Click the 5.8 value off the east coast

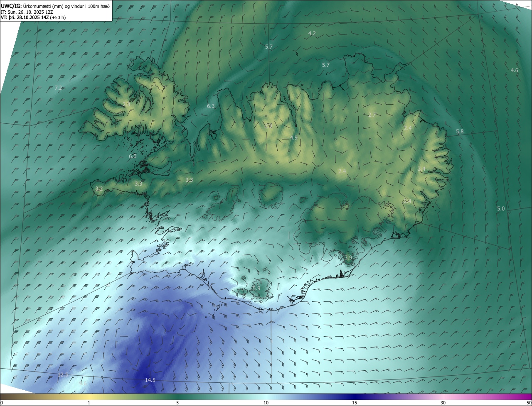pyautogui.click(x=459, y=132)
